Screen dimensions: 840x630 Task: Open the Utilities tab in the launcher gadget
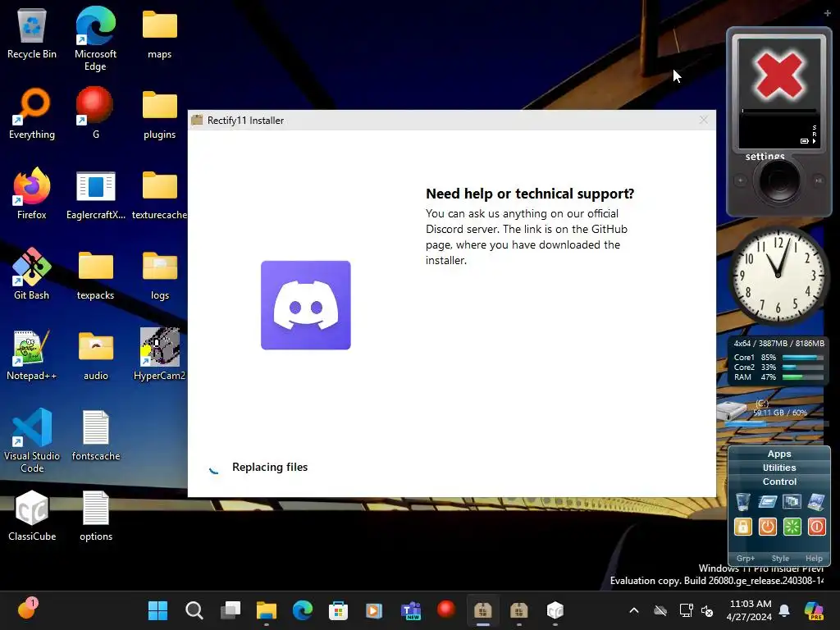pos(779,468)
